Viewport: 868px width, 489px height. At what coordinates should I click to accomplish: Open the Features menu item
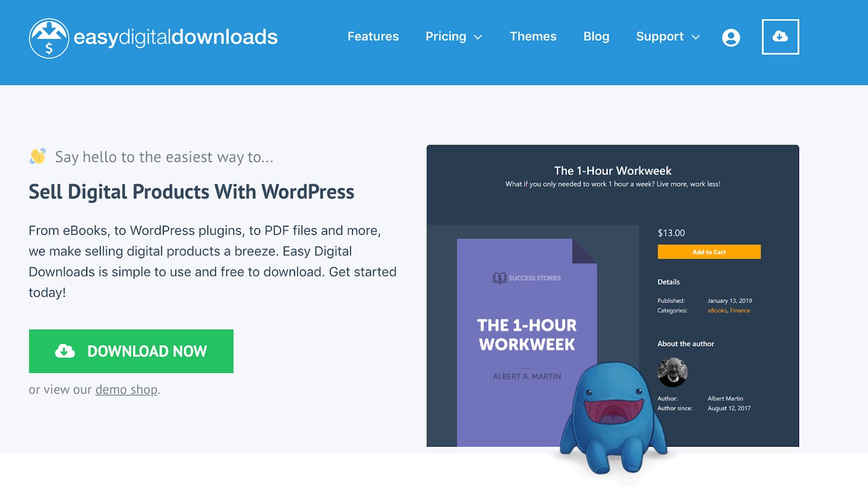pyautogui.click(x=373, y=36)
